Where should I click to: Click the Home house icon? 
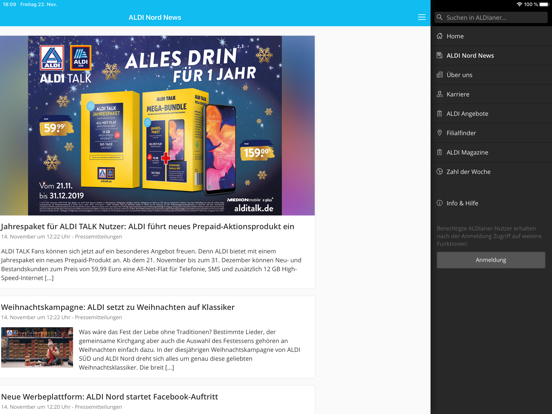(439, 36)
